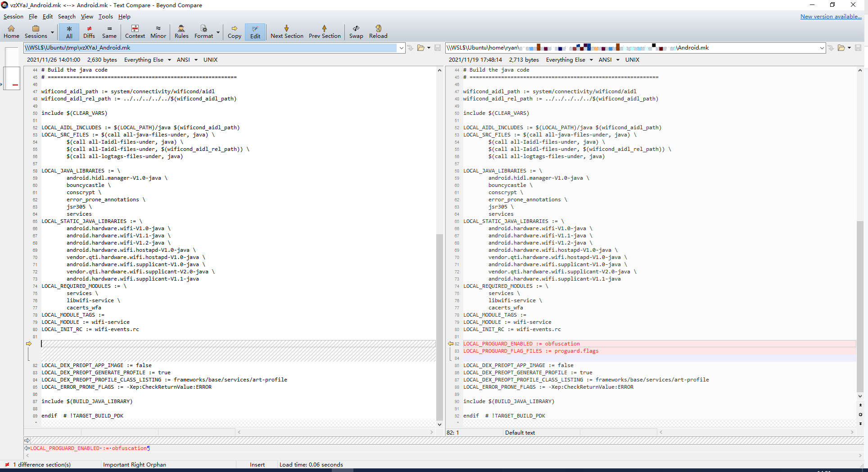The height and width of the screenshot is (472, 868).
Task: Open the Tools menu
Action: 106,17
